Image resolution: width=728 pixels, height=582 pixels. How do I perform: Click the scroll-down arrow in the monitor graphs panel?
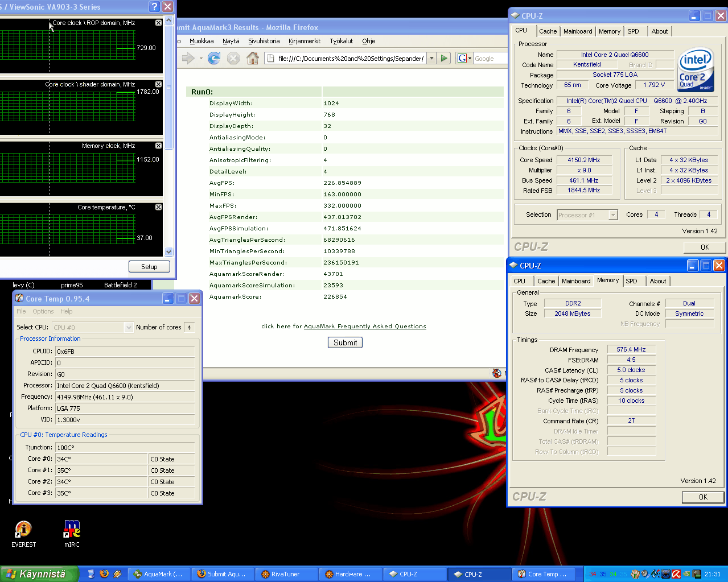[x=168, y=251]
